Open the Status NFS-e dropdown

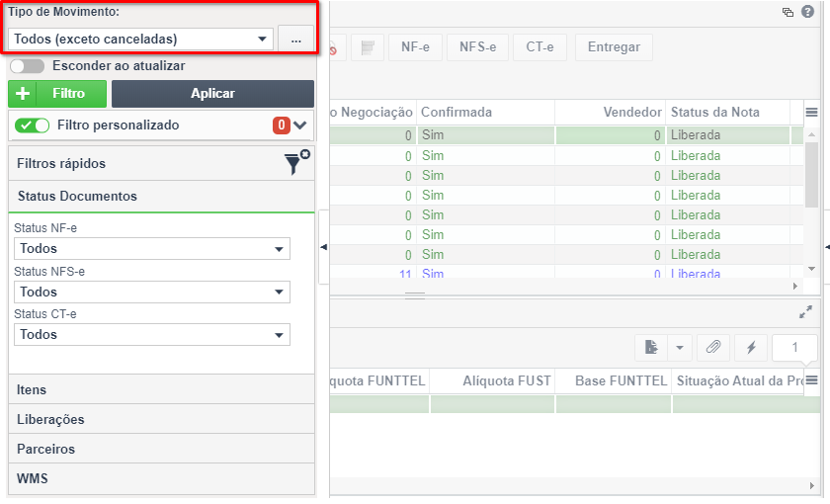[x=152, y=293]
